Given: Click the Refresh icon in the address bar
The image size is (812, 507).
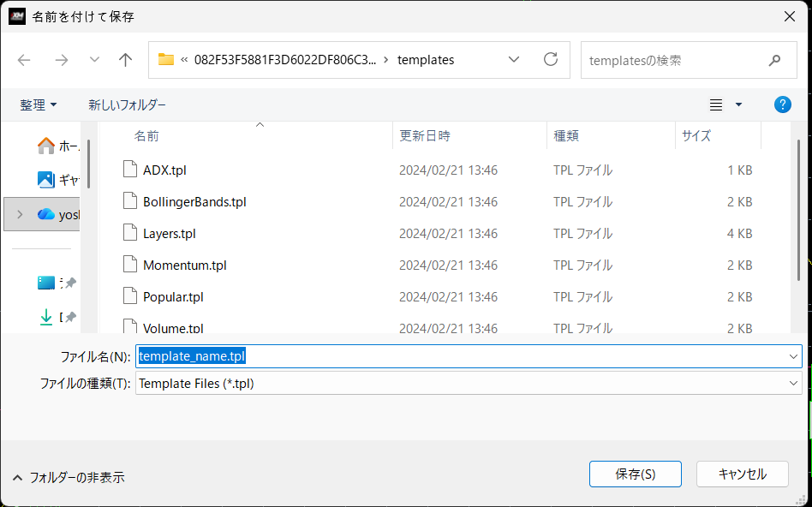Looking at the screenshot, I should tap(550, 60).
